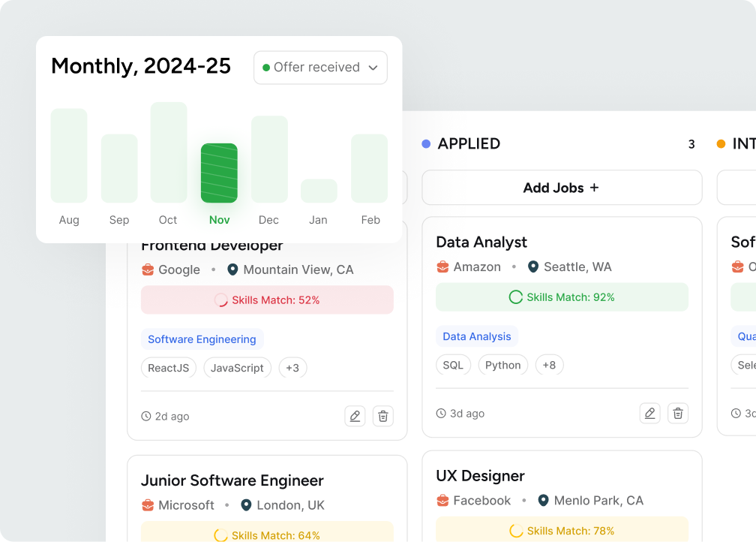Delete the Data Analyst job card
Image resolution: width=756 pixels, height=542 pixels.
click(x=678, y=413)
